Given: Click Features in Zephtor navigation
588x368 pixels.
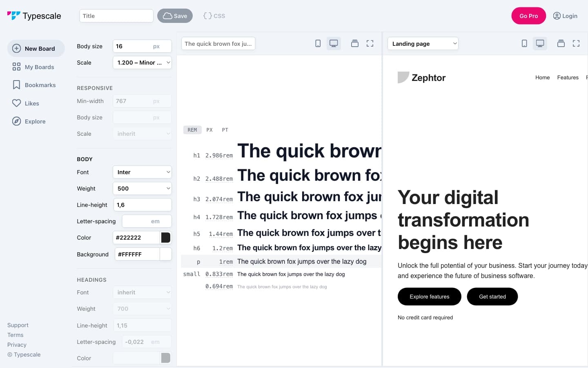Looking at the screenshot, I should (x=568, y=77).
